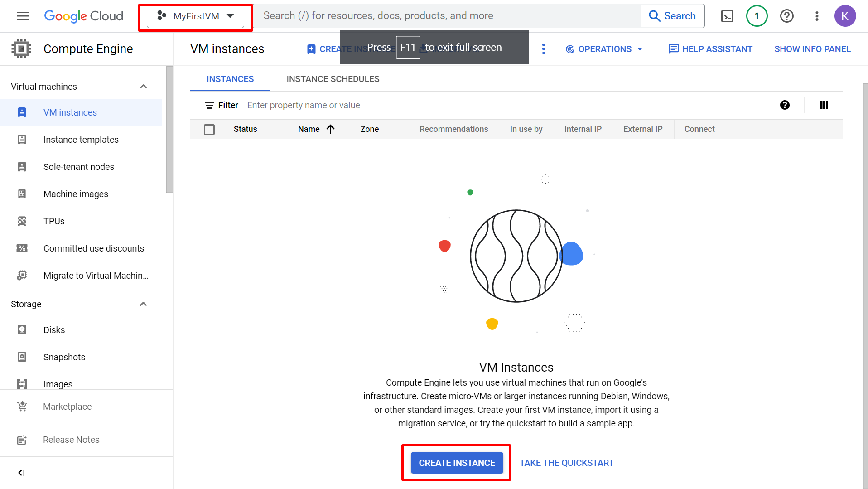
Task: Click the TPUs icon
Action: click(22, 221)
